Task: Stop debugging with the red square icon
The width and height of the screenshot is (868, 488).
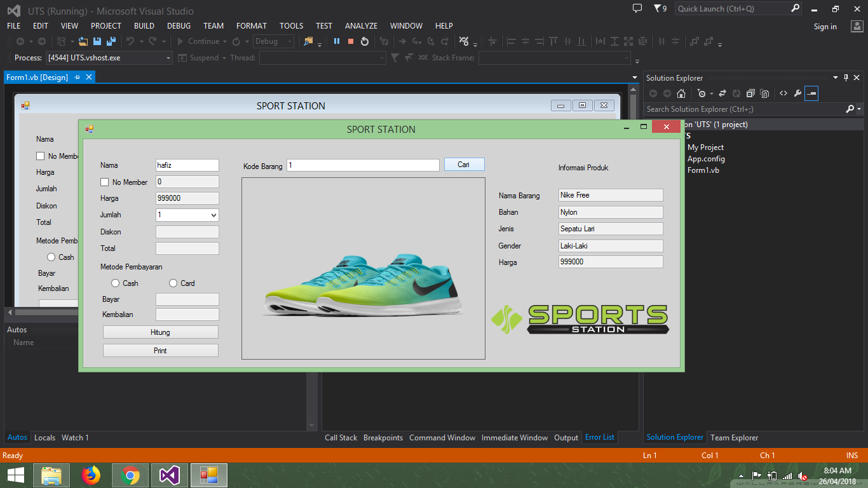Action: coord(351,41)
